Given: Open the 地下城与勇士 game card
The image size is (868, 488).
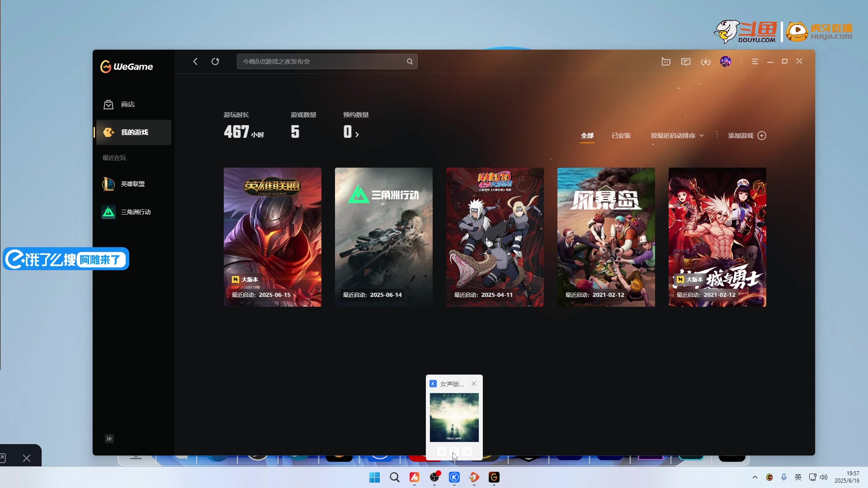Looking at the screenshot, I should point(717,237).
